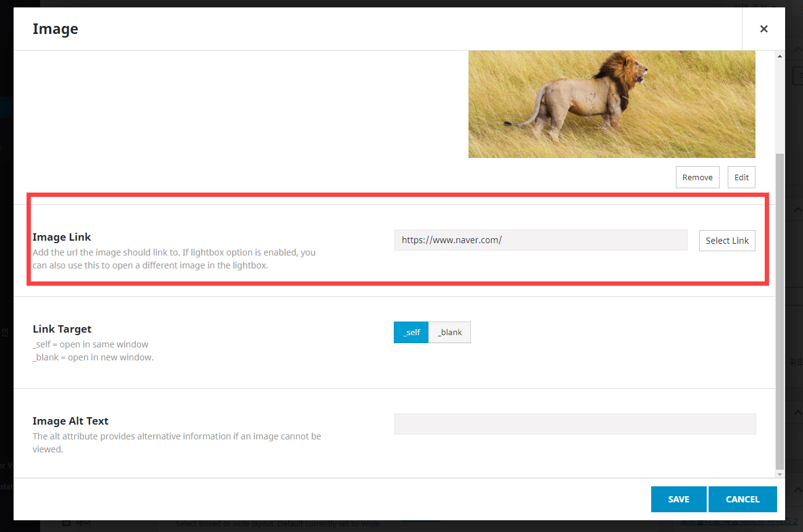Click the dialog scrollbar up arrow
The image size is (803, 532).
pos(780,56)
